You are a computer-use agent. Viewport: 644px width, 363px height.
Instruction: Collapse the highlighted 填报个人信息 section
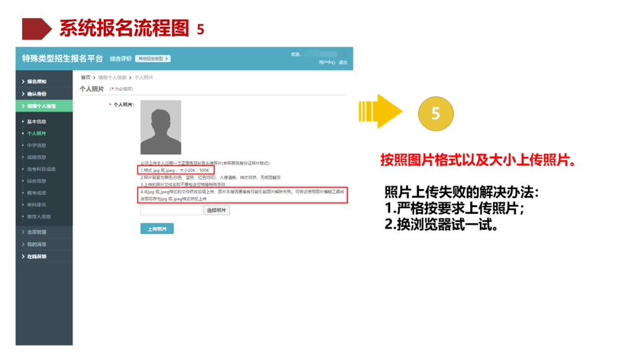[44, 106]
